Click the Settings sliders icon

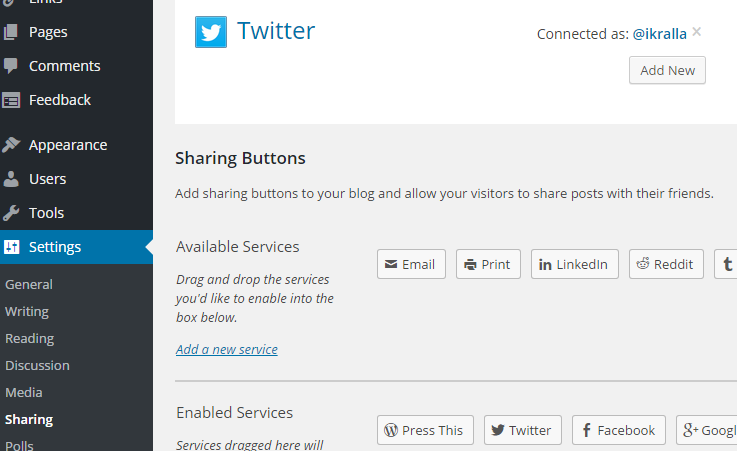tap(11, 247)
